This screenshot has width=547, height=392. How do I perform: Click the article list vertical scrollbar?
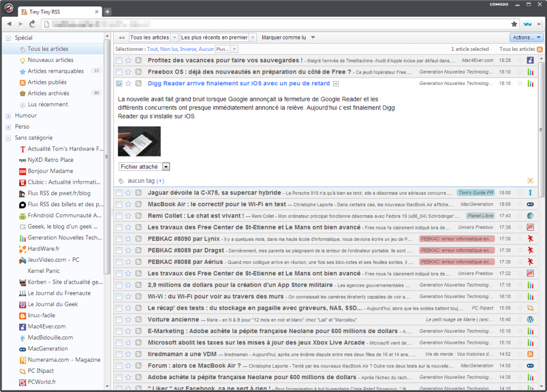[x=541, y=129]
